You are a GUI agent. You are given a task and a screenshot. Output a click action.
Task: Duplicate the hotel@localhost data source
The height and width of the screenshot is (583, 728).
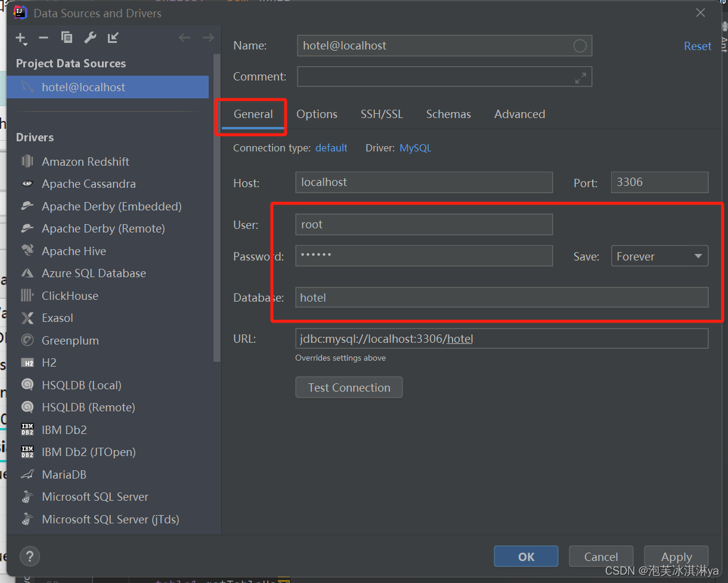(x=66, y=38)
